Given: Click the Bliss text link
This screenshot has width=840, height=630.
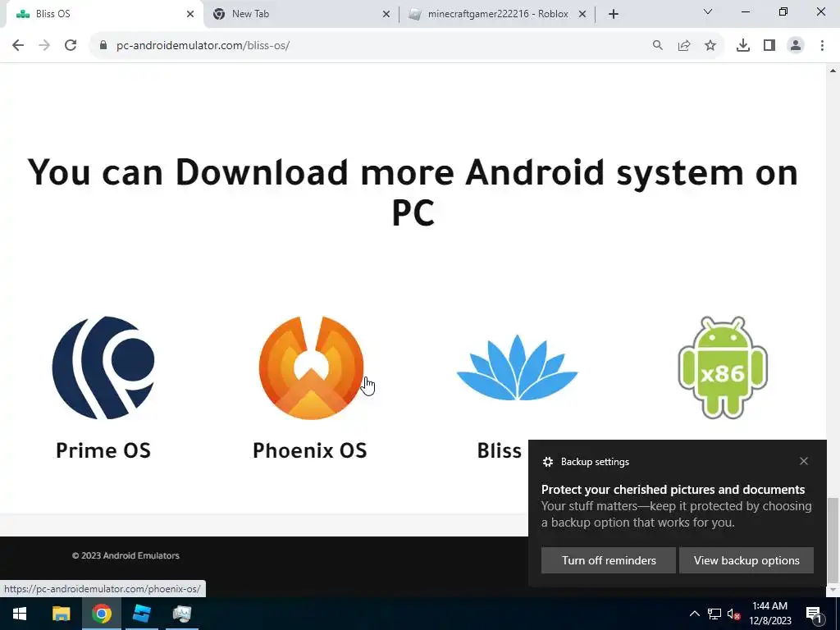Looking at the screenshot, I should pyautogui.click(x=500, y=450).
